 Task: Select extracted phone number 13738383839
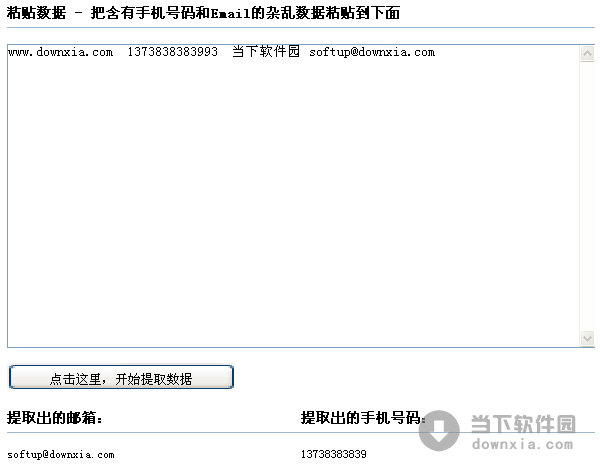coord(334,454)
